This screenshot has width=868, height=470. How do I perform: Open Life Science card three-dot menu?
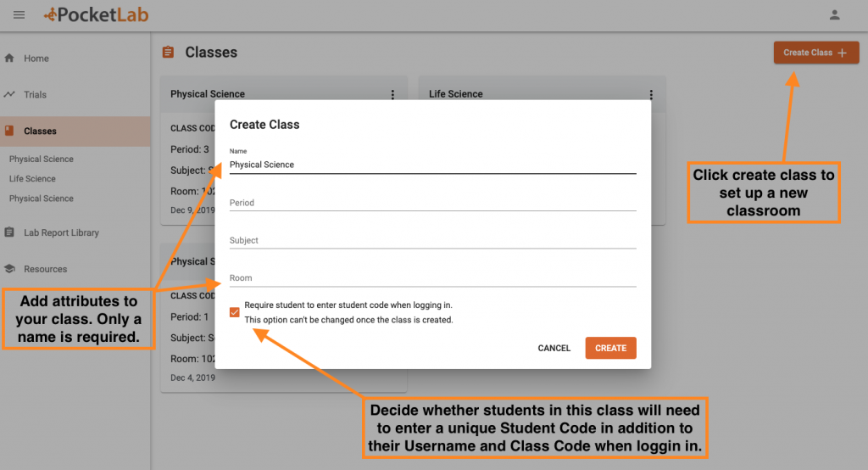[x=651, y=95]
